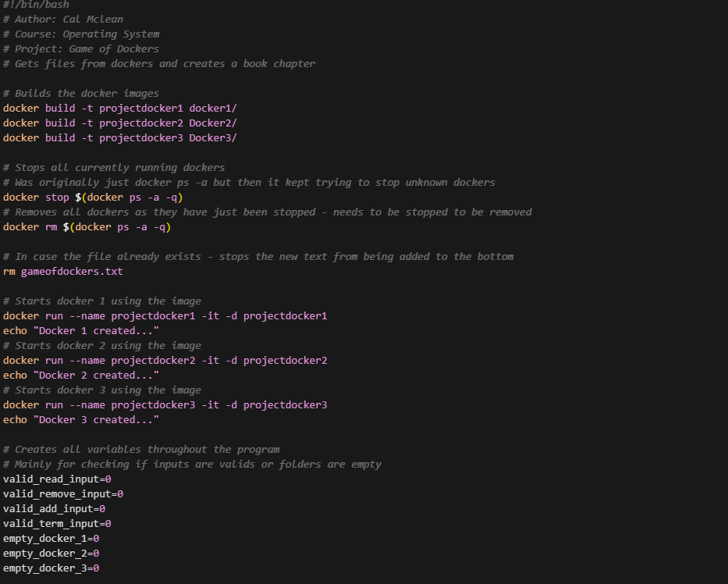
Task: Select the Project: Game of Dockers comment line
Action: coord(81,49)
